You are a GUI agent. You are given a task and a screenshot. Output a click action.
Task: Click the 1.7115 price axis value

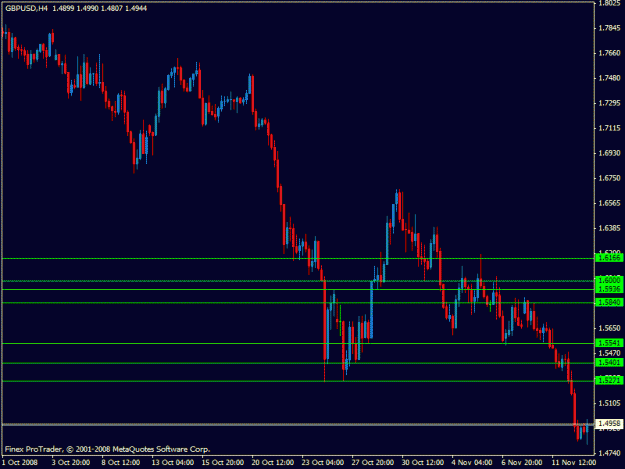[x=610, y=128]
